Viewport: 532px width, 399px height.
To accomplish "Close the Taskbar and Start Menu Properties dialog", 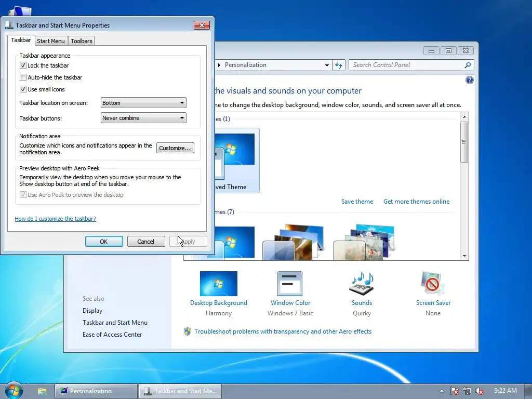I will point(202,25).
